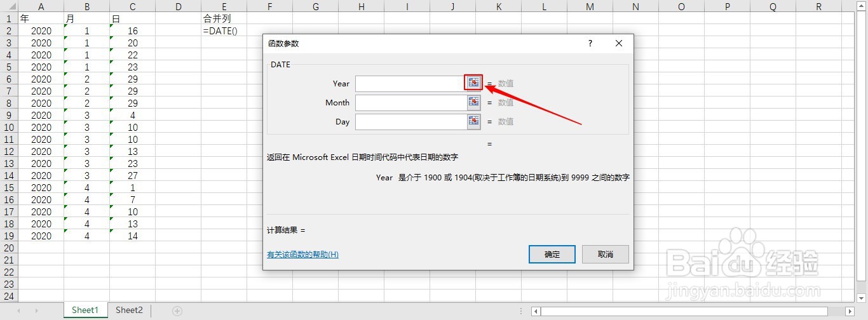The image size is (868, 320).
Task: Click the Month range selector icon
Action: pos(473,102)
